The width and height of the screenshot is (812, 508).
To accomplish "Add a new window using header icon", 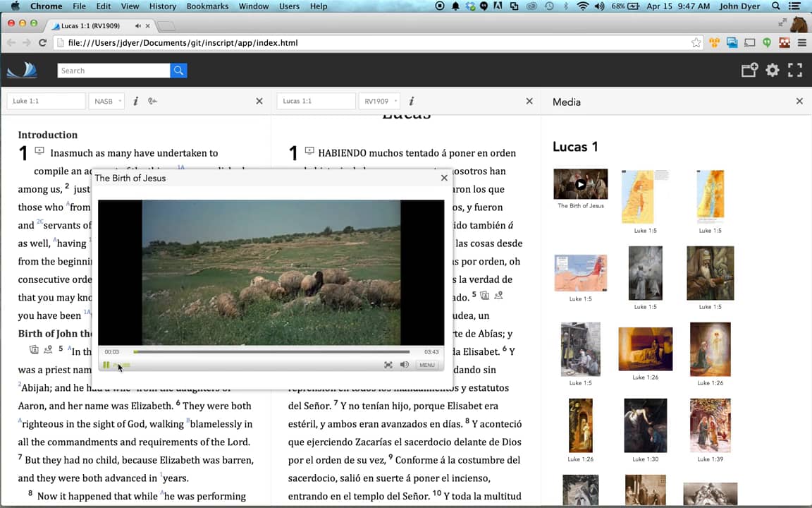I will click(x=749, y=70).
